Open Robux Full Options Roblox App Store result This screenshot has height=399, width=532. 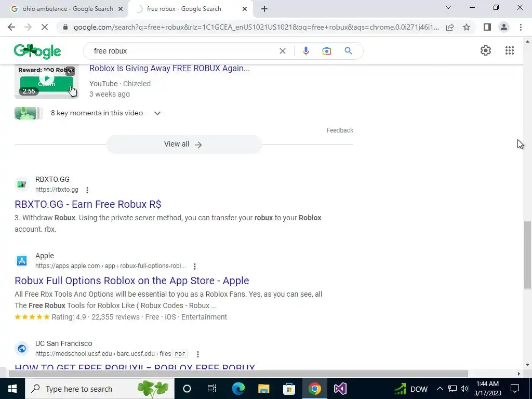(131, 281)
